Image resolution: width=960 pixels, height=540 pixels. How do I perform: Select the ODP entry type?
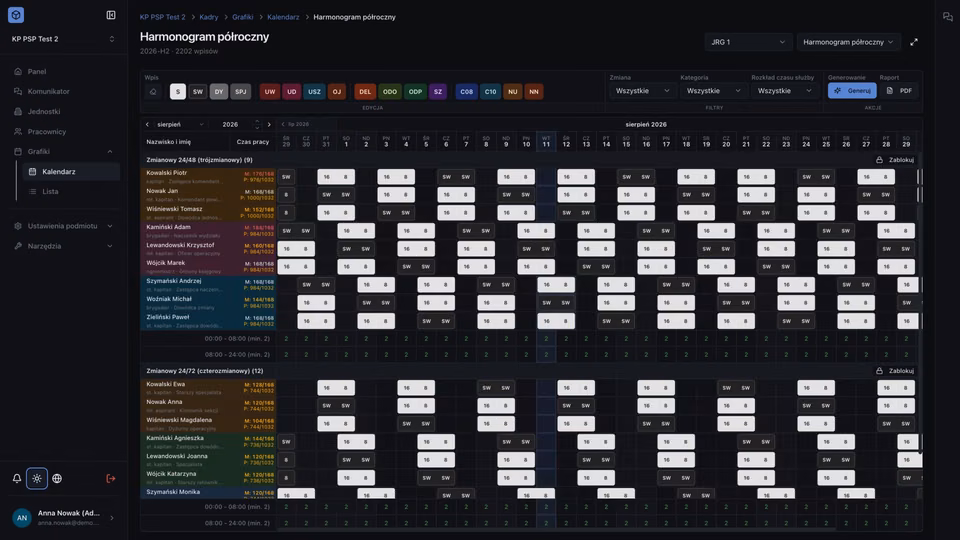click(415, 92)
